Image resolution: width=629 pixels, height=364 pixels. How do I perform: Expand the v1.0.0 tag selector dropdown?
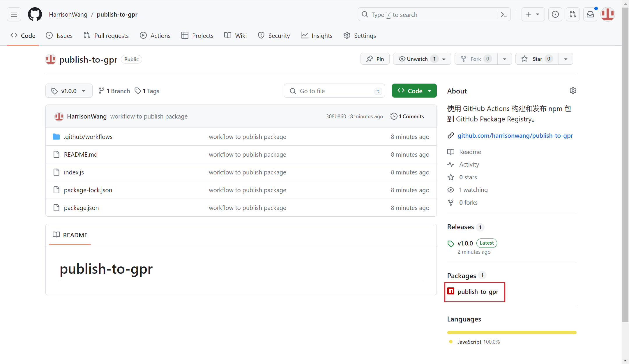pyautogui.click(x=69, y=91)
